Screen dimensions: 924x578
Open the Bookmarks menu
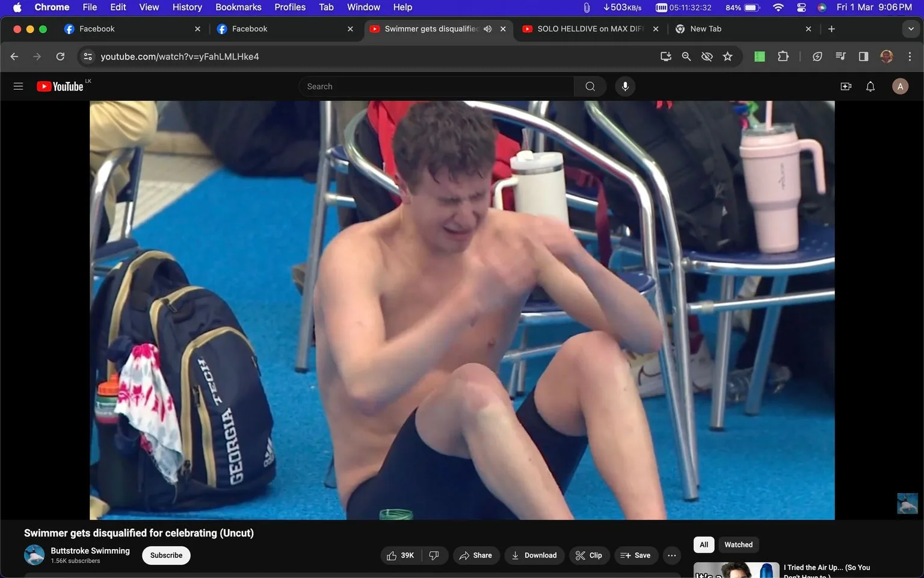click(238, 7)
